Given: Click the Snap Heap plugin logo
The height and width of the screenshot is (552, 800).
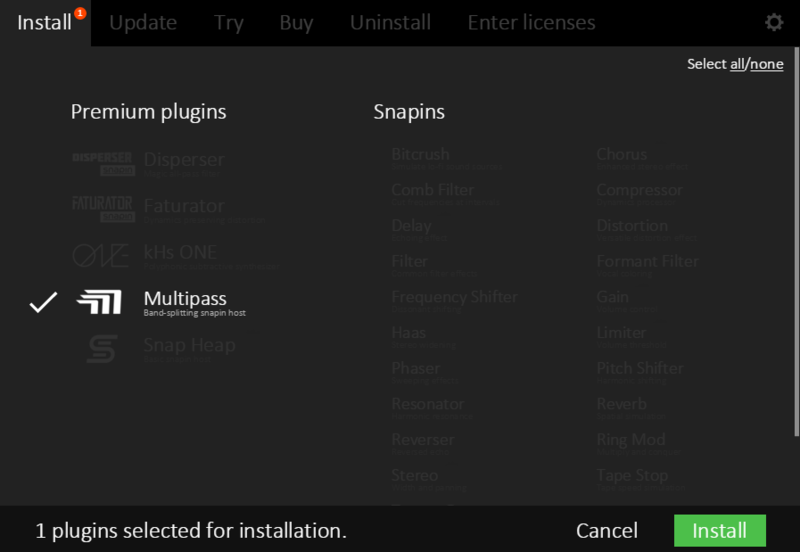Looking at the screenshot, I should (102, 347).
